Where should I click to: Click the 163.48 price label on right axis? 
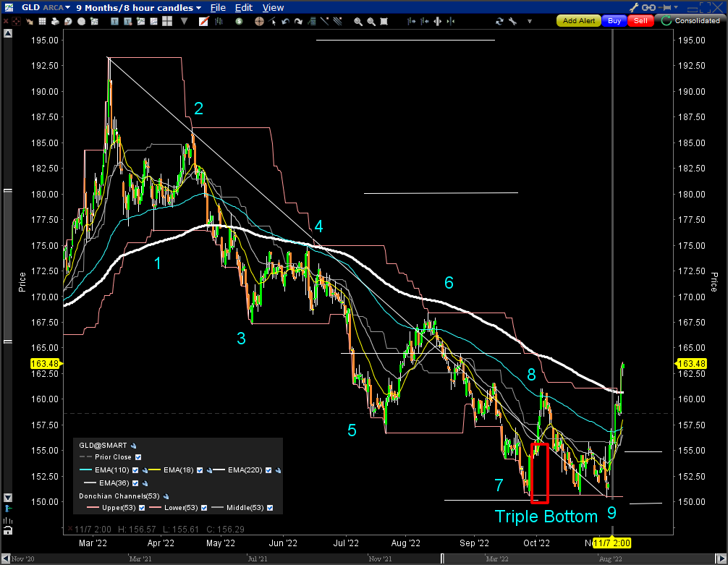coord(691,364)
